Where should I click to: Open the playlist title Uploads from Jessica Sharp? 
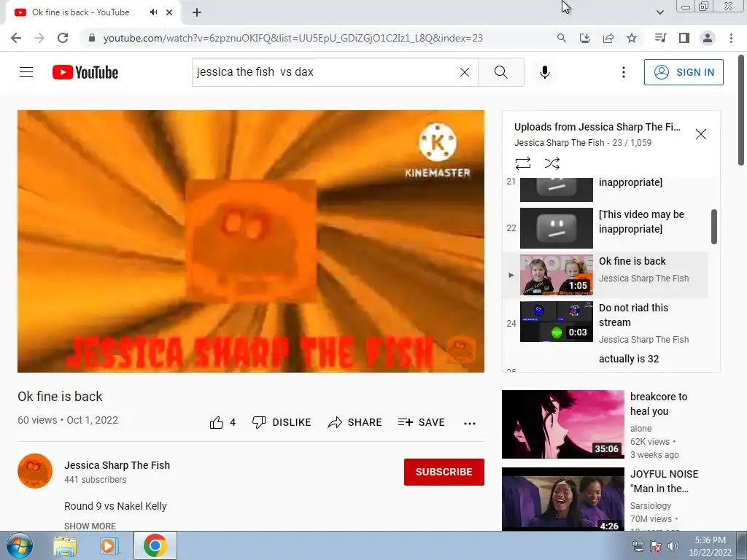pos(597,127)
